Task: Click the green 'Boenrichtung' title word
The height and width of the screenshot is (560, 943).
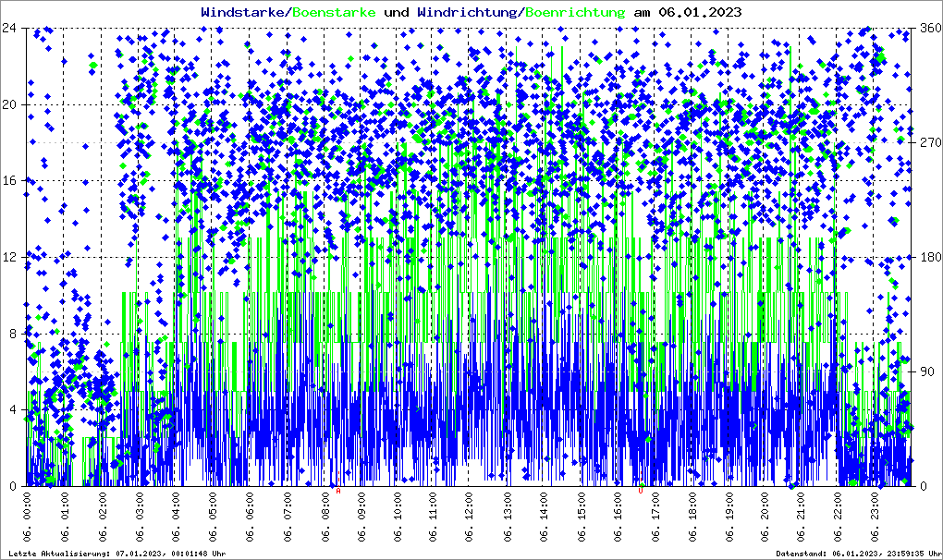Action: [x=575, y=13]
